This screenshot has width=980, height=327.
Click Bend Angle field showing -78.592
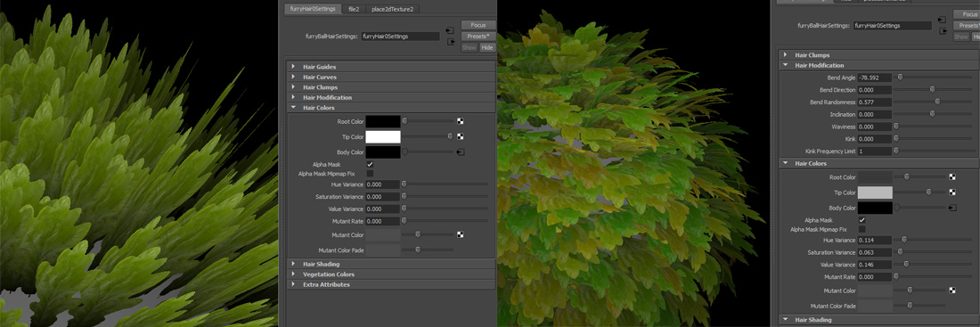pyautogui.click(x=875, y=78)
